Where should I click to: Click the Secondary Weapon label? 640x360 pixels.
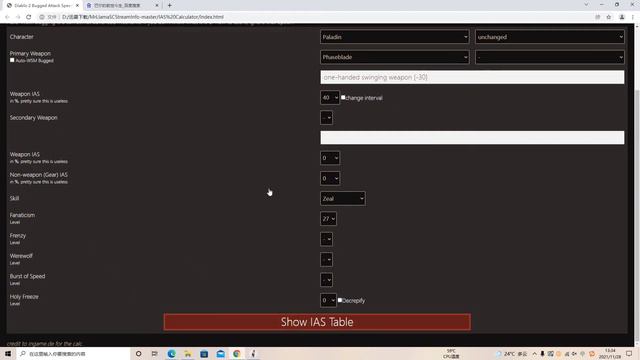click(33, 118)
